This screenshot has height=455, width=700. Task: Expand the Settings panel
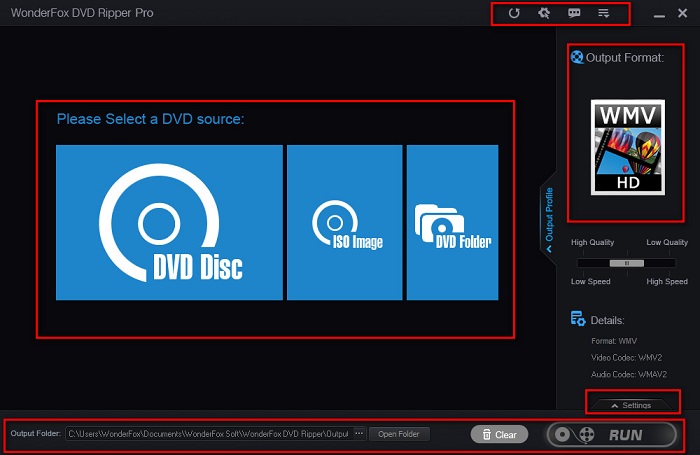coord(631,405)
